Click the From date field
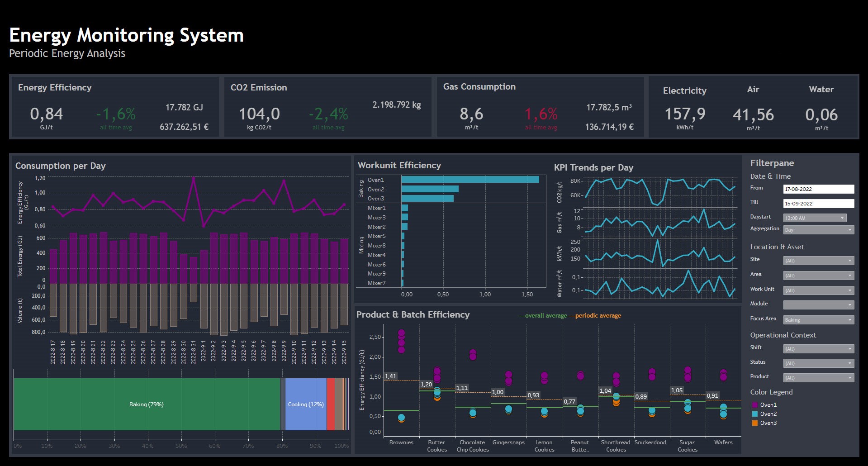 coord(818,189)
